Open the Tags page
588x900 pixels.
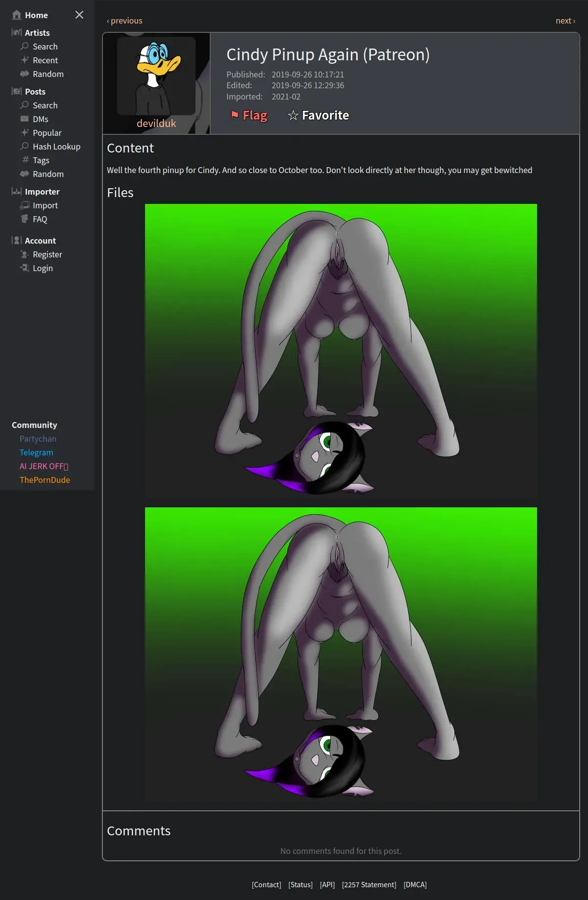(41, 160)
